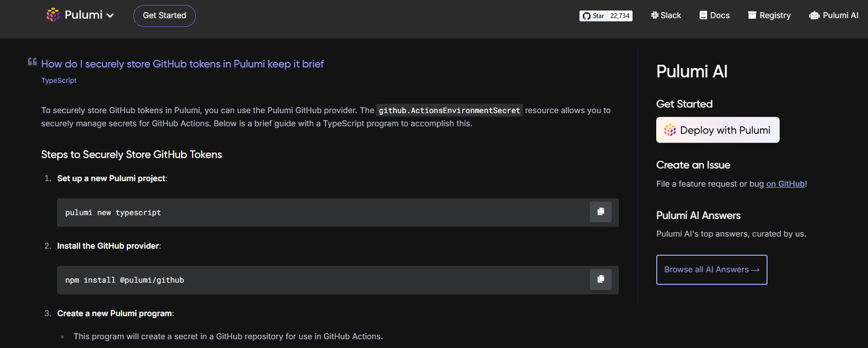Viewport: 868px width, 348px height.
Task: Click 'Steps to Securely Store GitHub Tokens' heading
Action: tap(132, 155)
